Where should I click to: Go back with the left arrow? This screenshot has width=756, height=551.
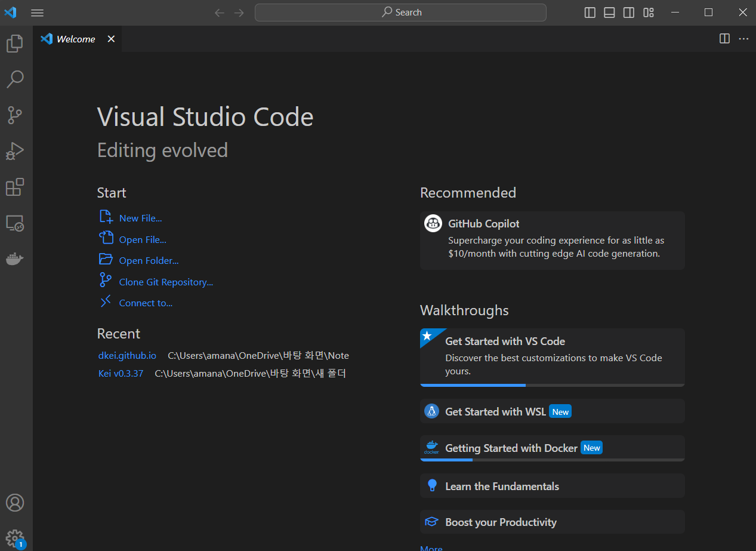(x=220, y=13)
